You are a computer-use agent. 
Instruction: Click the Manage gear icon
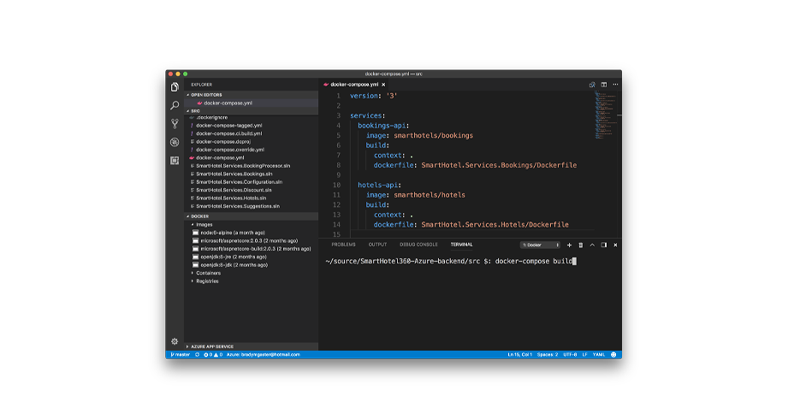tap(174, 341)
